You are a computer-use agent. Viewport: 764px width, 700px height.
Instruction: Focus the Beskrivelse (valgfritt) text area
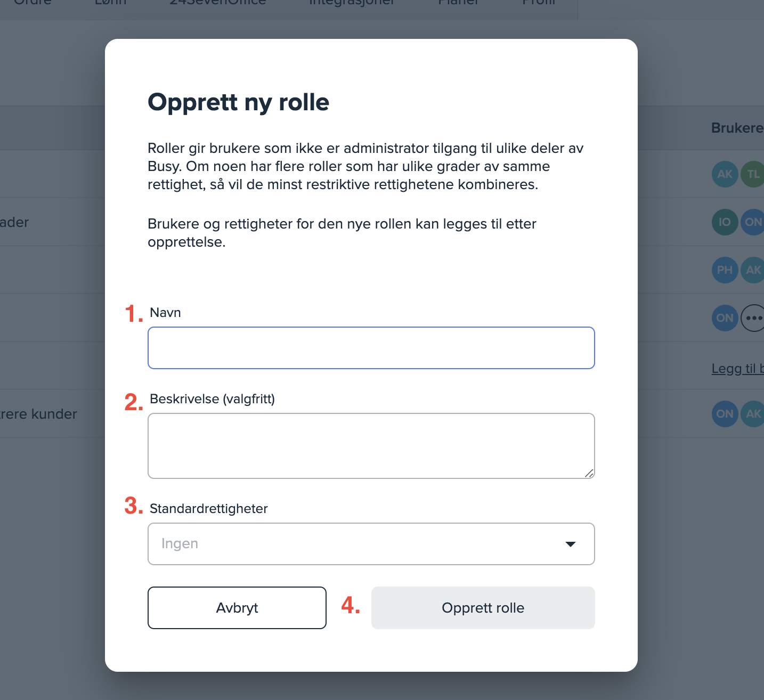pos(371,445)
